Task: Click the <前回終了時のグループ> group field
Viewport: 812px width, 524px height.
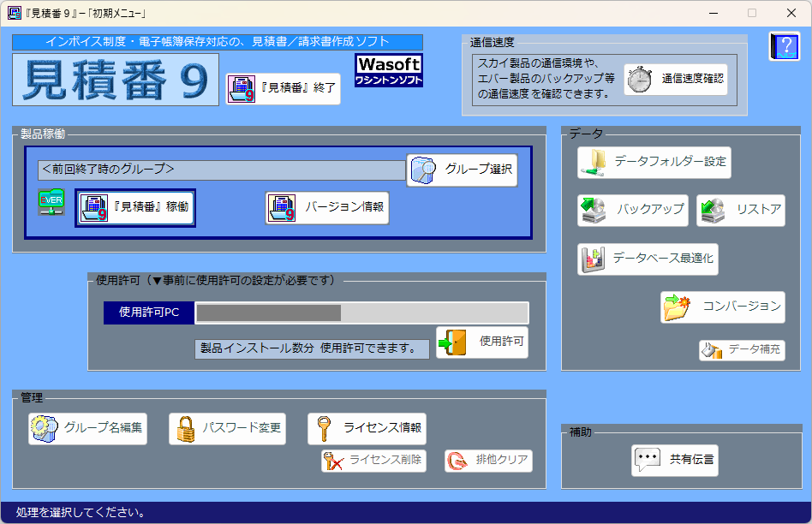Action: [x=221, y=170]
